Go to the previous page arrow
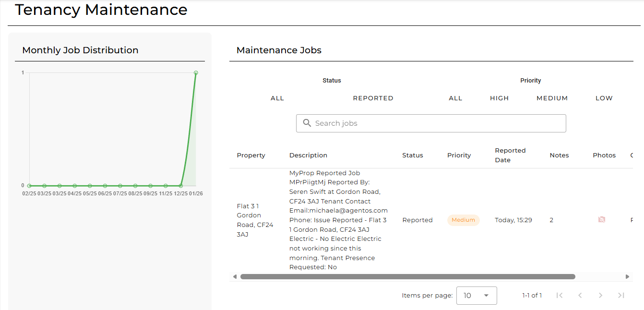This screenshot has width=644, height=310. [x=580, y=296]
